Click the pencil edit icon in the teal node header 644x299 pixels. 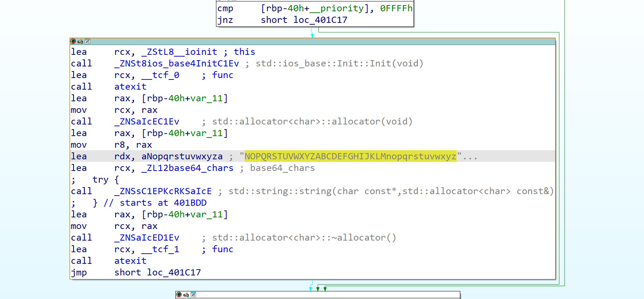pos(80,41)
